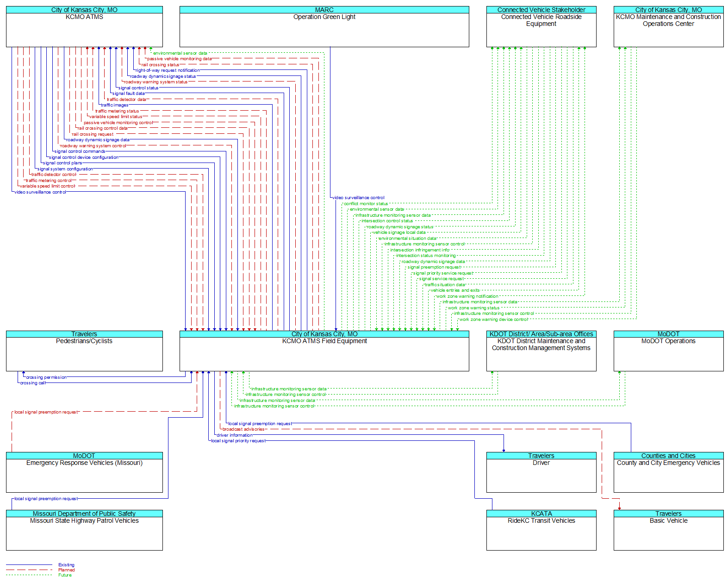Click the Pedestrians/Cyclists element
This screenshot has width=728, height=583.
point(84,351)
